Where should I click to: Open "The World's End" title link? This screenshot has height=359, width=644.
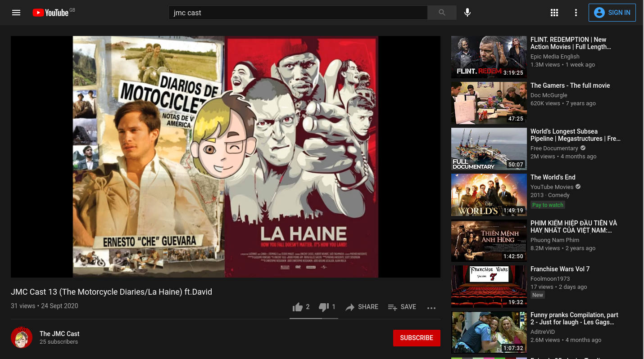tap(553, 177)
